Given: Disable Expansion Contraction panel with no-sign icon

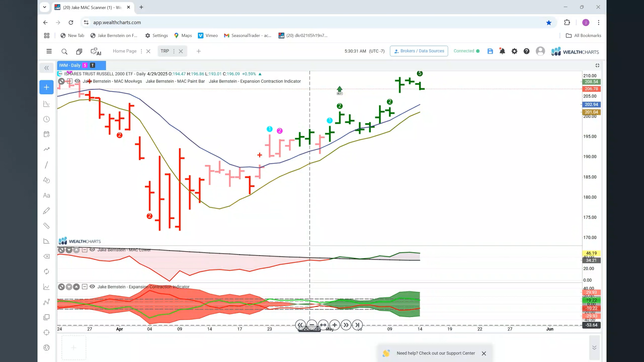Looking at the screenshot, I should click(x=61, y=287).
